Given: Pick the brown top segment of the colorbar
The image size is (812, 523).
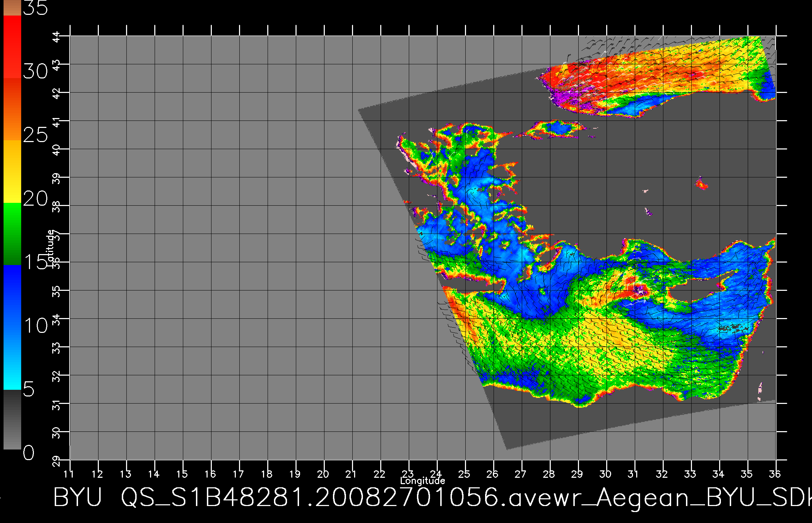Looking at the screenshot, I should [12, 8].
